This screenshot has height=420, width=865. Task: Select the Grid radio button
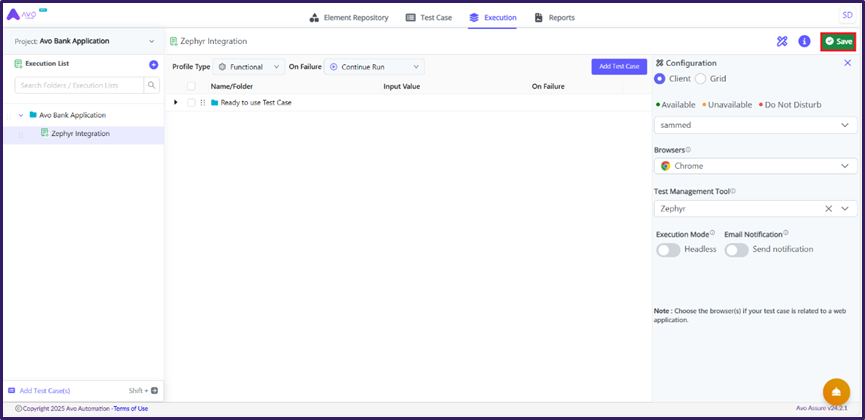click(x=700, y=79)
